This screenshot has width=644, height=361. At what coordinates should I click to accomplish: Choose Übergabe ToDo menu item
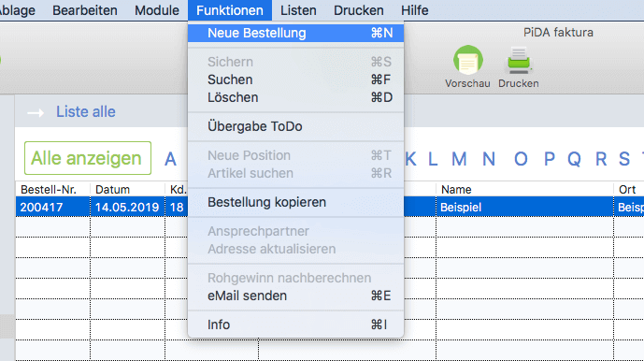(x=295, y=126)
